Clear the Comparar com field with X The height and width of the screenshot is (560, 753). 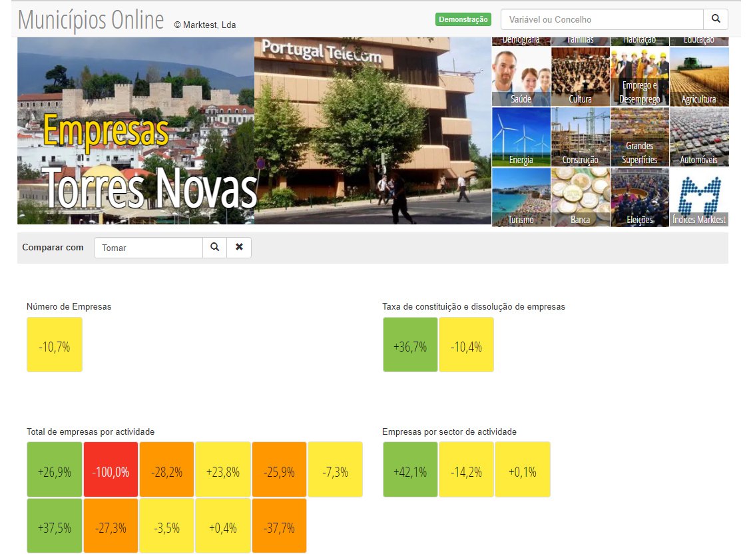(239, 247)
